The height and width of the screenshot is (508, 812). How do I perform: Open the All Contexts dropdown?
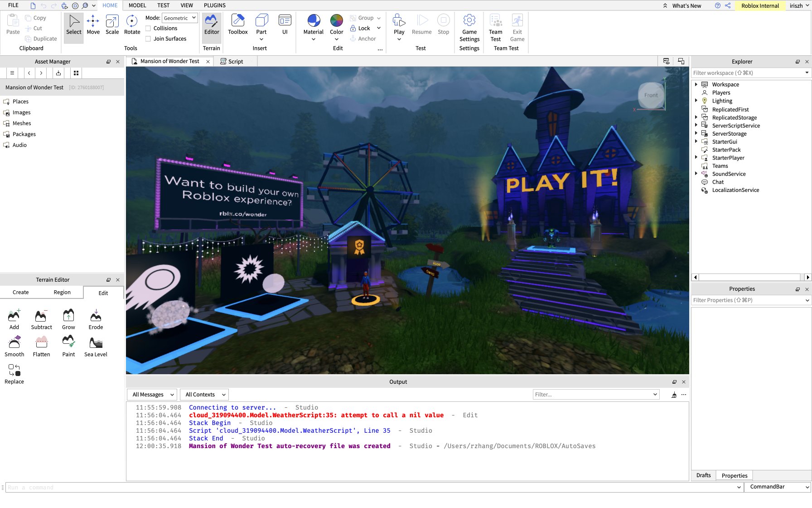click(x=204, y=395)
